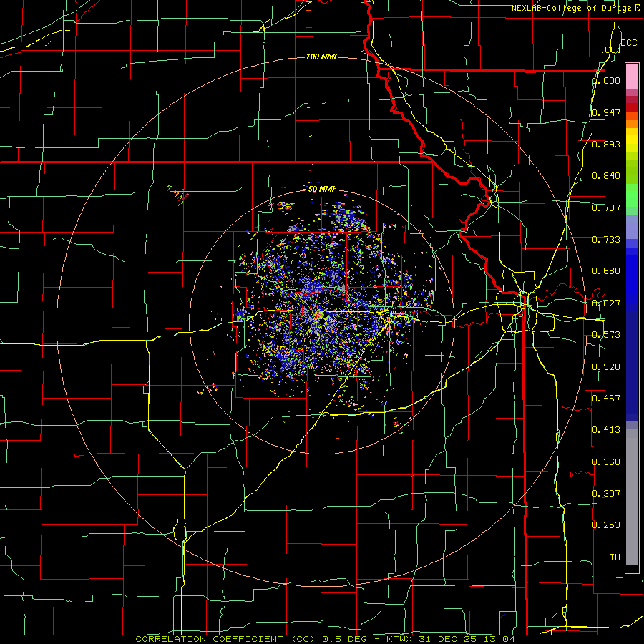Select the 0.733 legend value
The width and height of the screenshot is (644, 644).
606,240
